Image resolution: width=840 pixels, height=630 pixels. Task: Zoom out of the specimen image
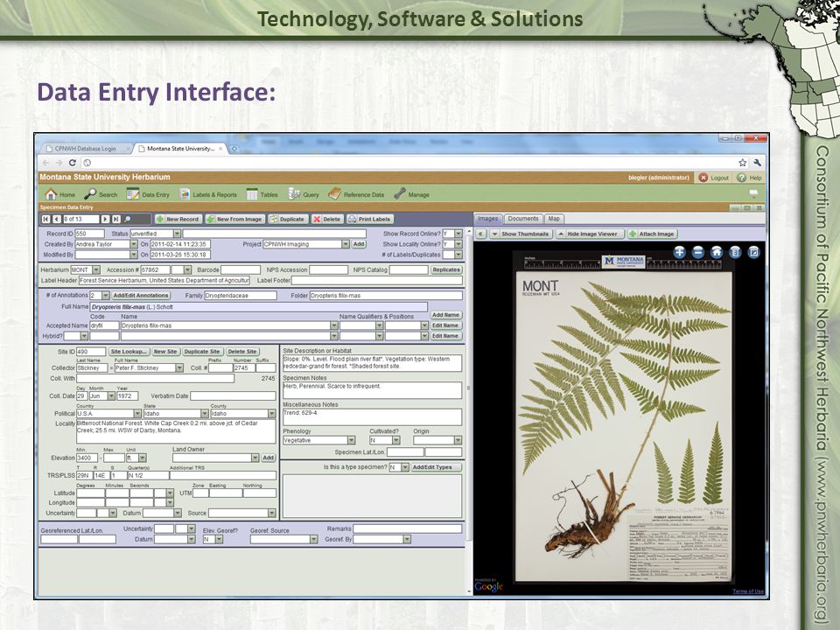click(x=697, y=252)
